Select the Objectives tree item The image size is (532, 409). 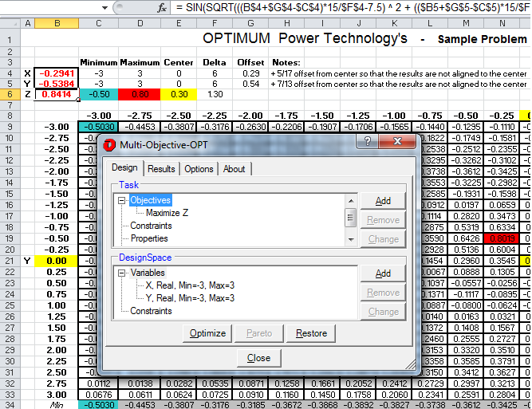(150, 200)
